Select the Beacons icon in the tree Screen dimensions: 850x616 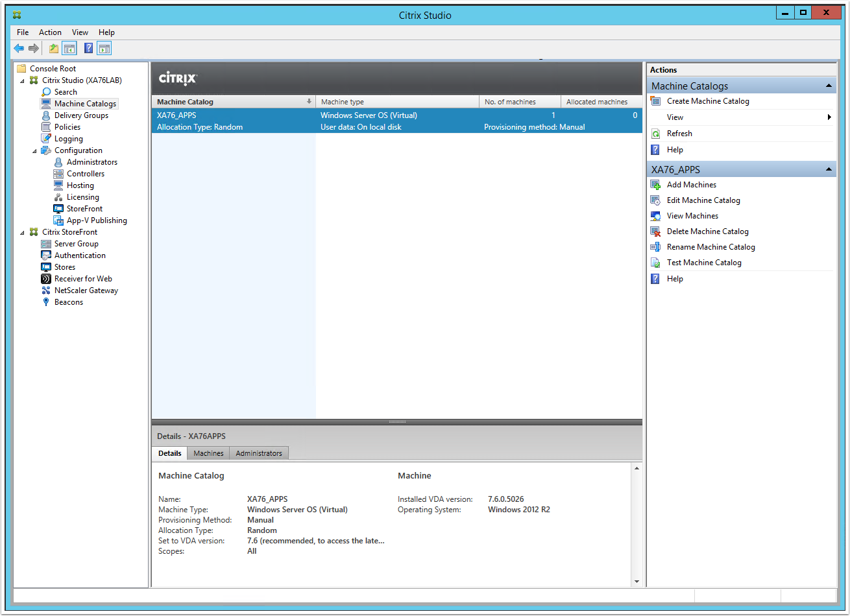click(46, 302)
